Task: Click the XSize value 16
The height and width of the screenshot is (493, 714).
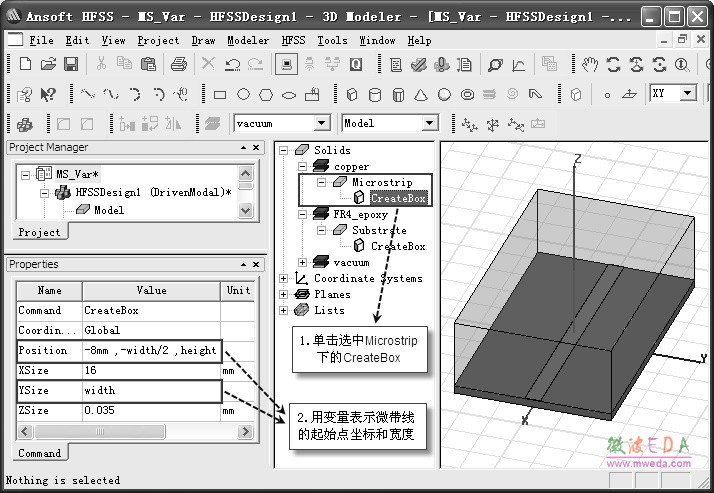Action: pyautogui.click(x=151, y=370)
